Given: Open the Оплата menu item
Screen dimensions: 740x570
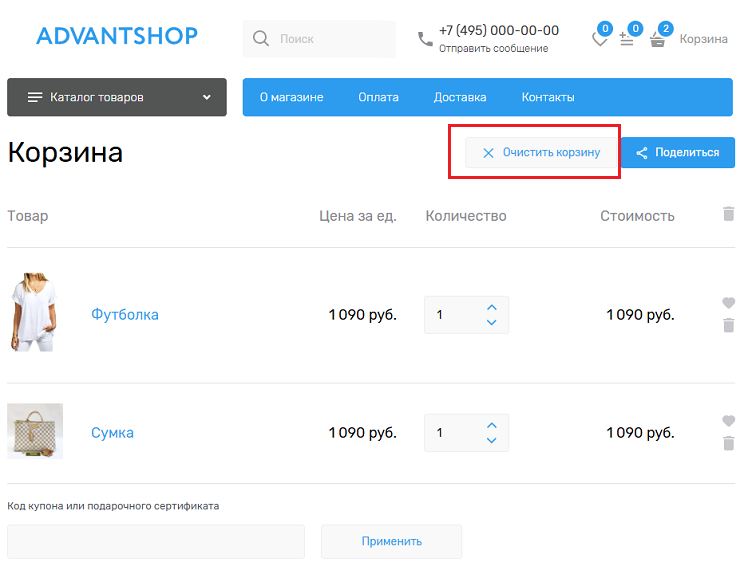Looking at the screenshot, I should [378, 97].
